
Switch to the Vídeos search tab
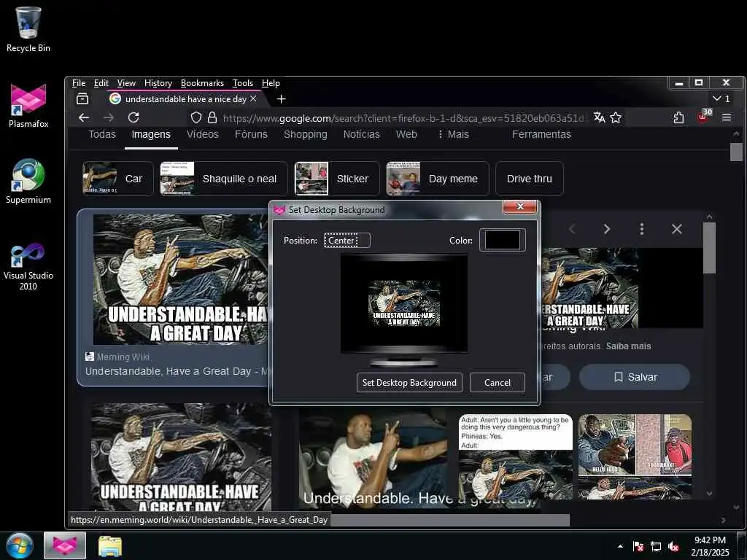click(203, 134)
